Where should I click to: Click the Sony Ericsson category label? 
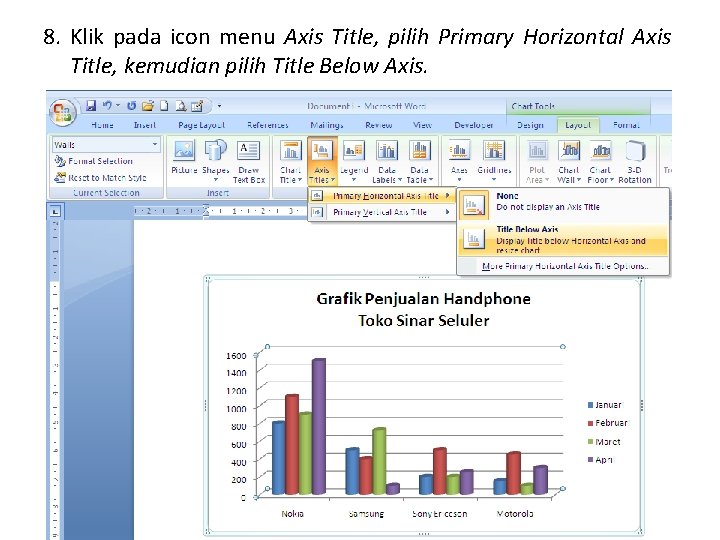[439, 514]
